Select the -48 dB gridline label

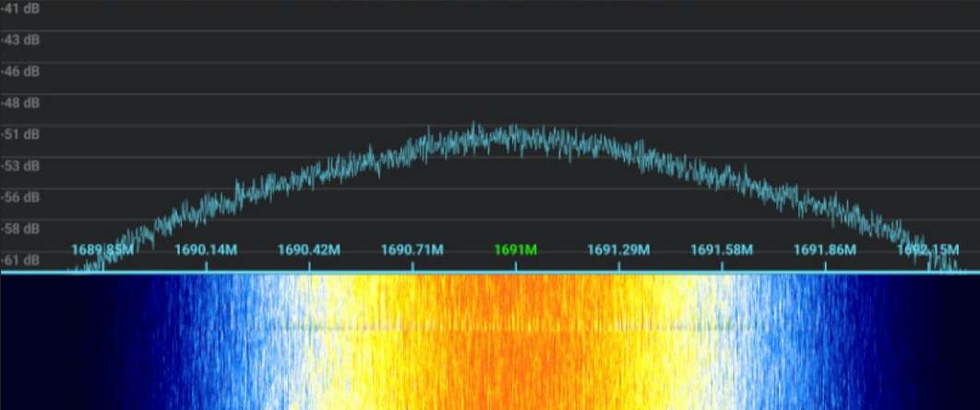click(20, 103)
